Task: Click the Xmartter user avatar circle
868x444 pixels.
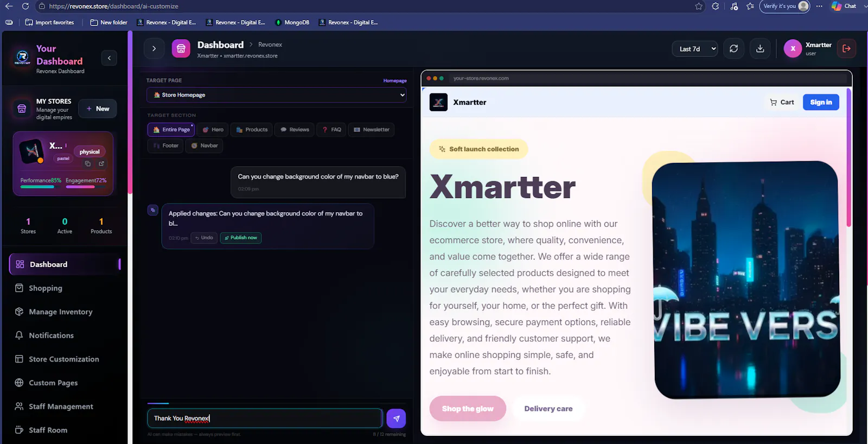Action: 793,48
